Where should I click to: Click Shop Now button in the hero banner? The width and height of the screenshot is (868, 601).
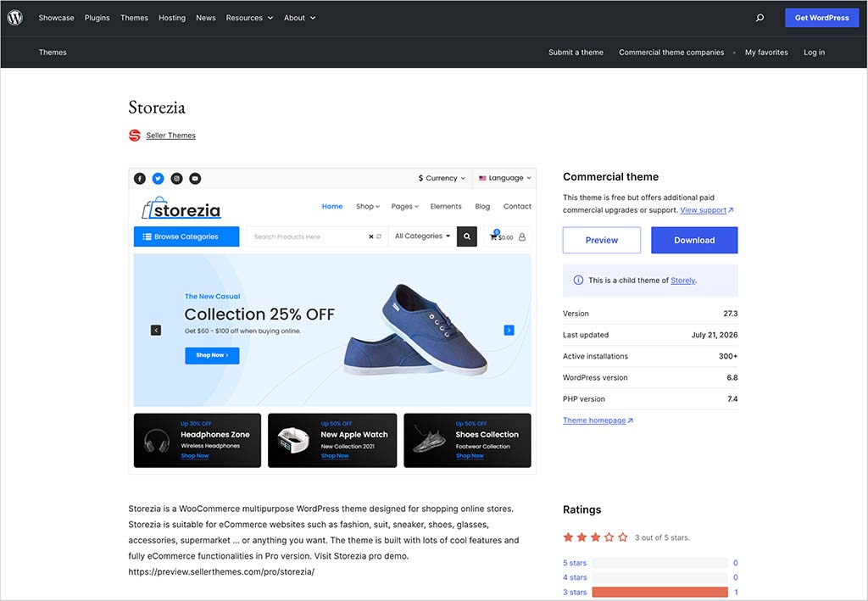[x=212, y=355]
